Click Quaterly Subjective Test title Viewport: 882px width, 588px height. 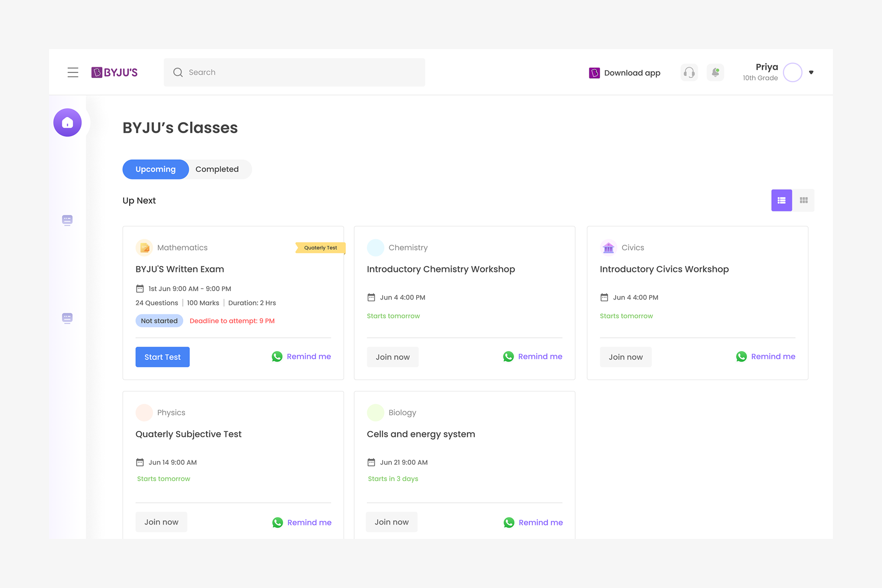coord(188,434)
